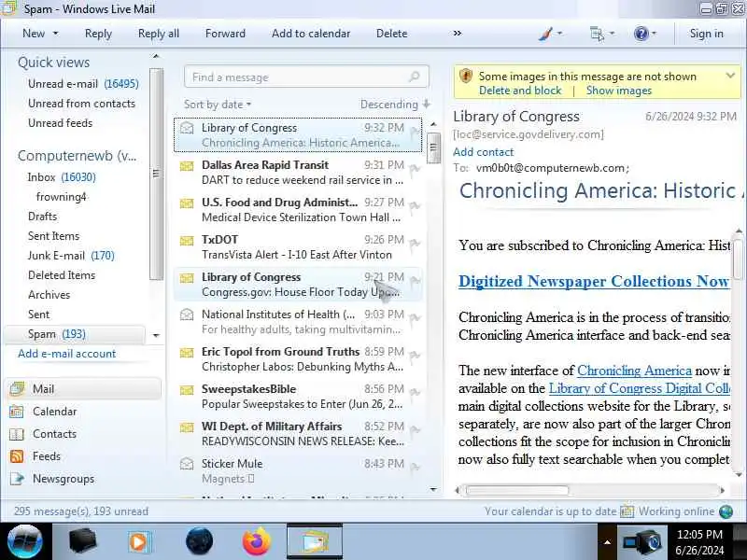This screenshot has width=747, height=560.
Task: Switch to the Mail section icon
Action: 17,388
